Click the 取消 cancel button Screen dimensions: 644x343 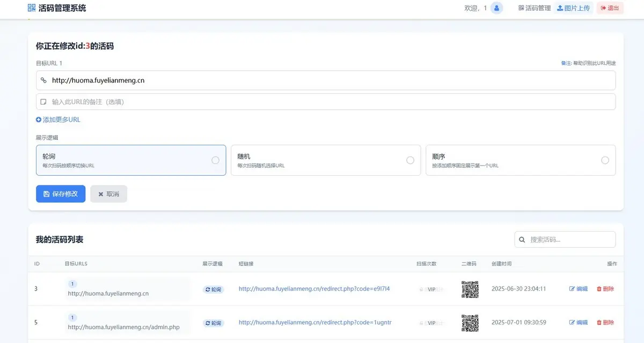[108, 194]
